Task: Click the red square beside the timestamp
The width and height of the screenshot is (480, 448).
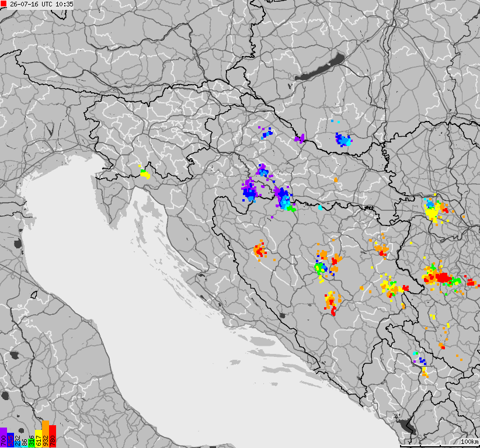Action: click(4, 4)
